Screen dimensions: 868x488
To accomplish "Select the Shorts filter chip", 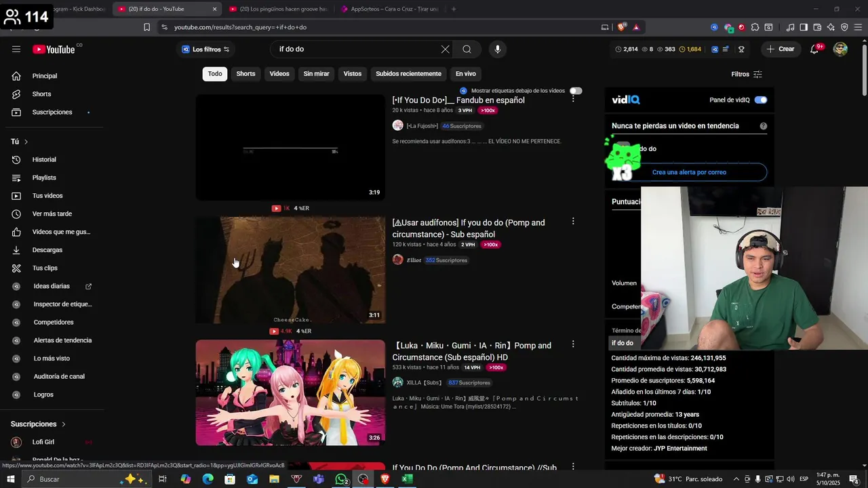I will pos(245,74).
